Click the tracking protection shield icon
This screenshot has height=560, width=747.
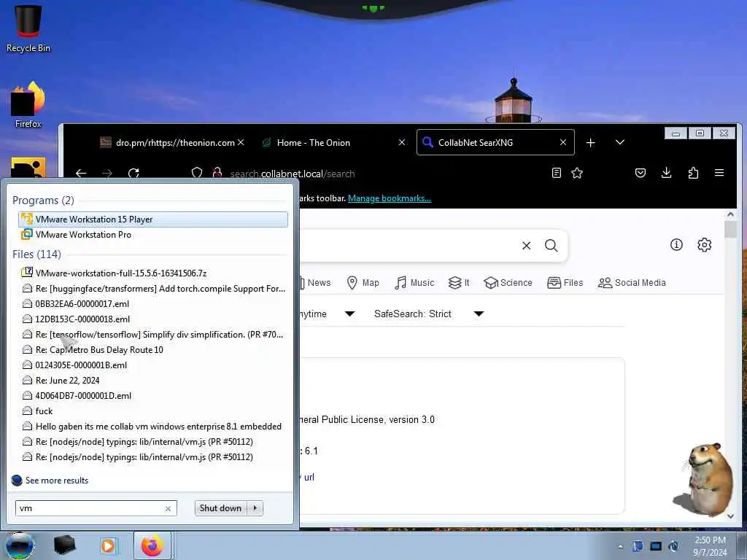click(197, 173)
